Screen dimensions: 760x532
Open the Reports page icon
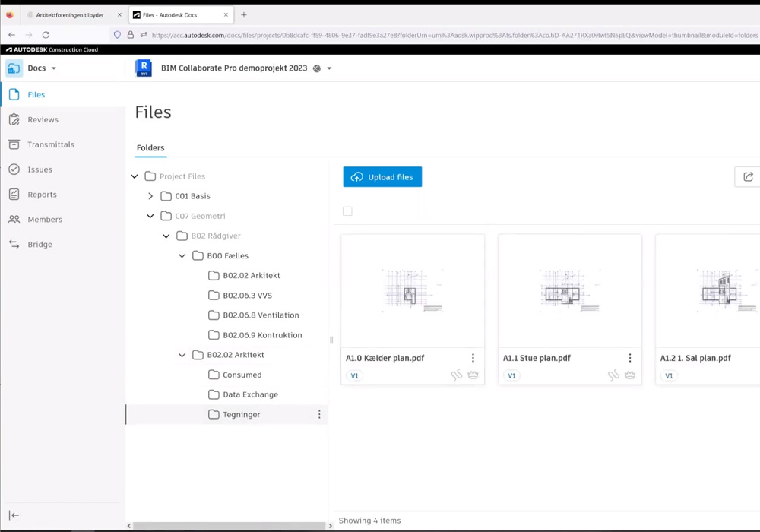[14, 195]
